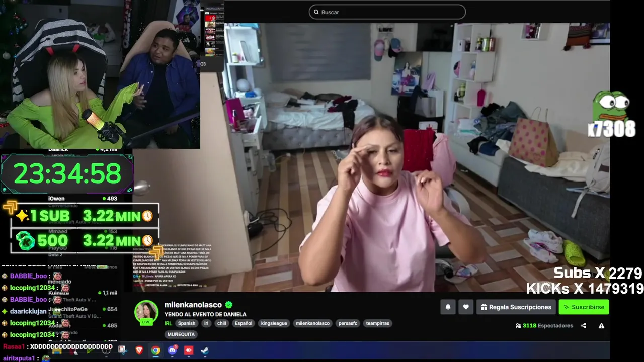Open Brave browser in the taskbar
Viewport: 644px width, 362px height.
click(x=139, y=350)
